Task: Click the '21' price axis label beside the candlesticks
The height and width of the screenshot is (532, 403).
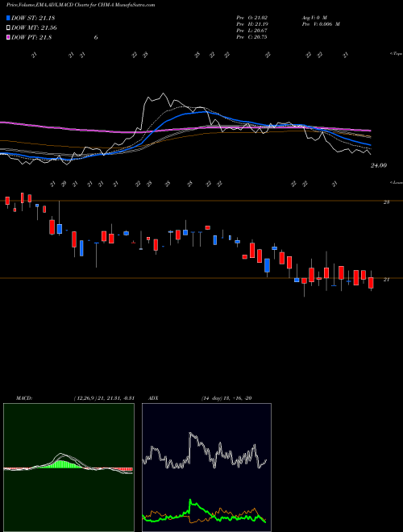Action: [x=386, y=280]
